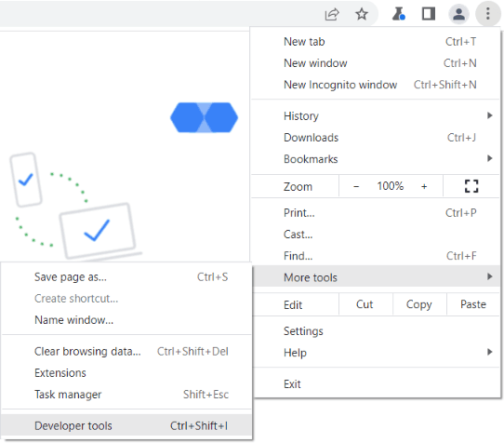Expand the More tools submenu
The image size is (504, 443).
376,276
